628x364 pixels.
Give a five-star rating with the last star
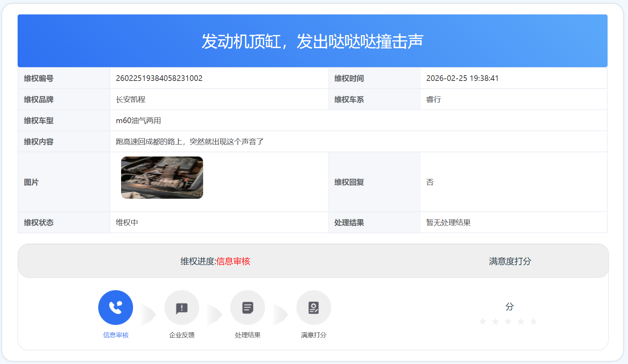[533, 321]
